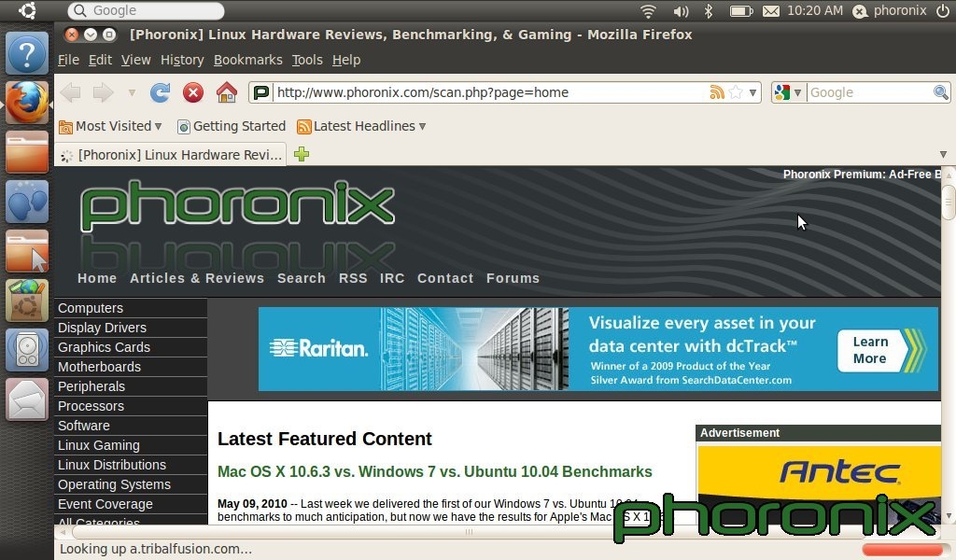
Task: Click the RSS feed icon in address bar
Action: pos(717,92)
